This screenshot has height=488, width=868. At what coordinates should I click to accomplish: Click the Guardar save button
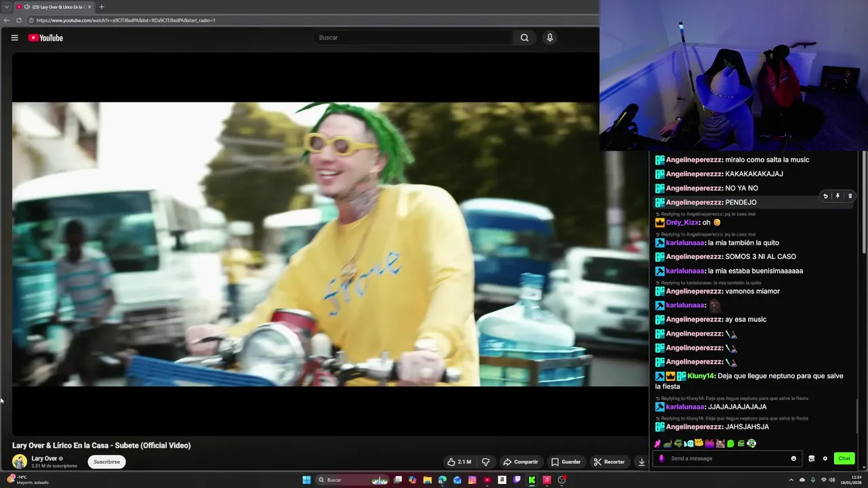(566, 462)
